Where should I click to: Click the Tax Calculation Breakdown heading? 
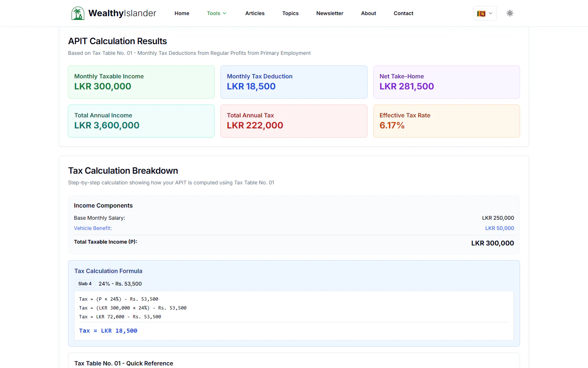(x=123, y=171)
